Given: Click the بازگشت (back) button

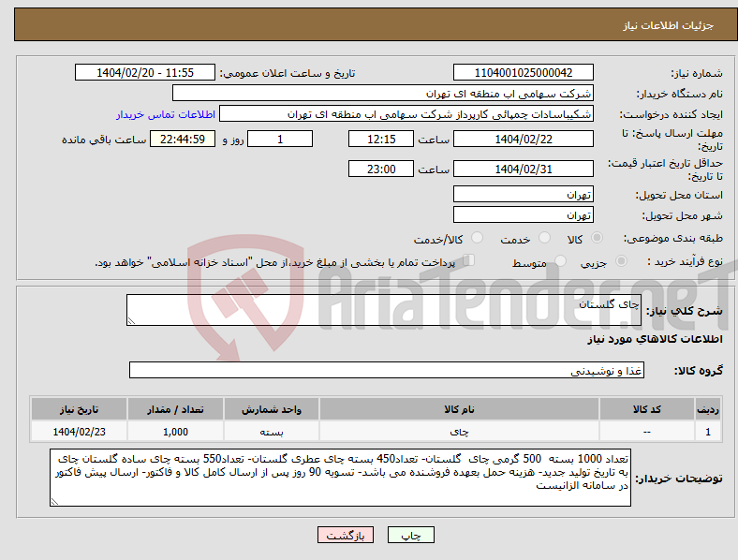Looking at the screenshot, I should (346, 535).
